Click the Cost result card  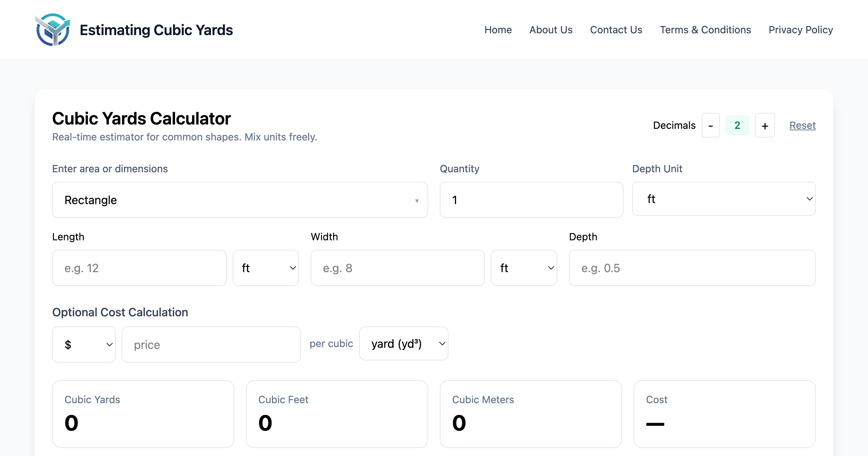(x=725, y=414)
